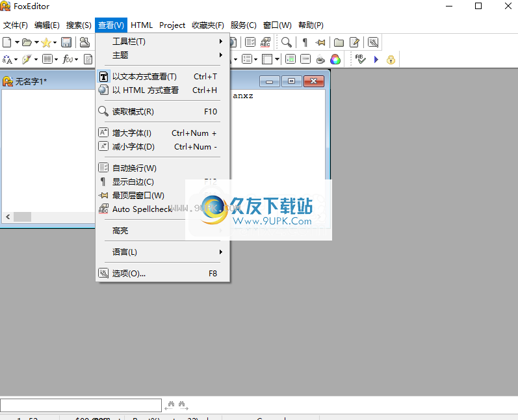Image resolution: width=518 pixels, height=420 pixels.
Task: Click the magnifier read mode toolbar icon
Action: 287,42
